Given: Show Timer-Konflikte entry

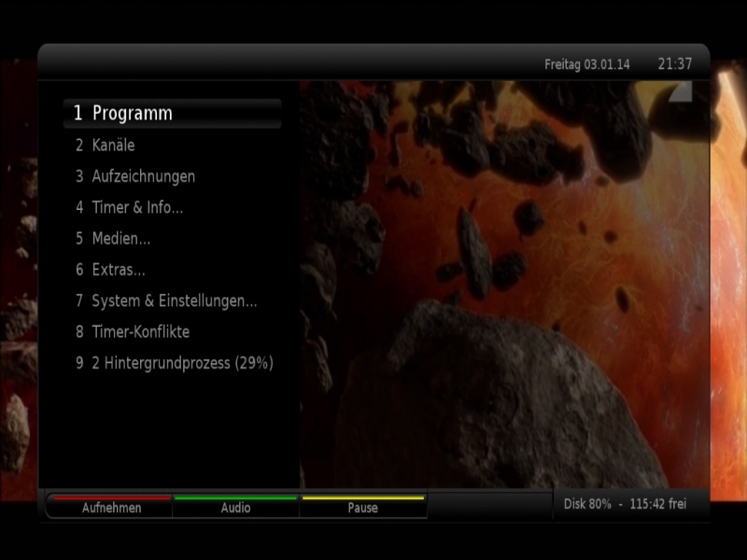Looking at the screenshot, I should click(x=140, y=332).
